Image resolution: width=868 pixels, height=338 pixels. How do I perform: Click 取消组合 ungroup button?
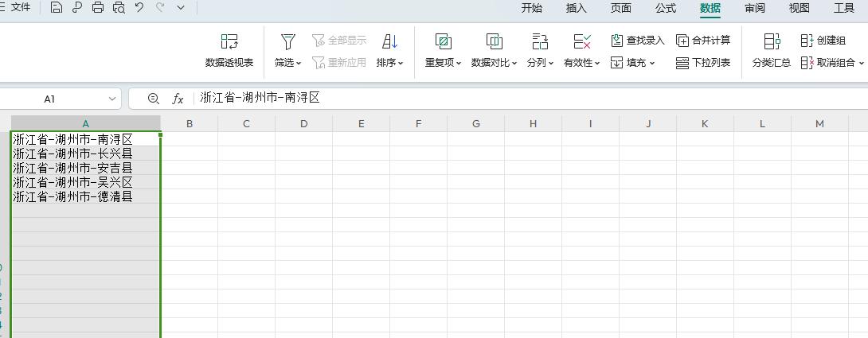coord(827,63)
